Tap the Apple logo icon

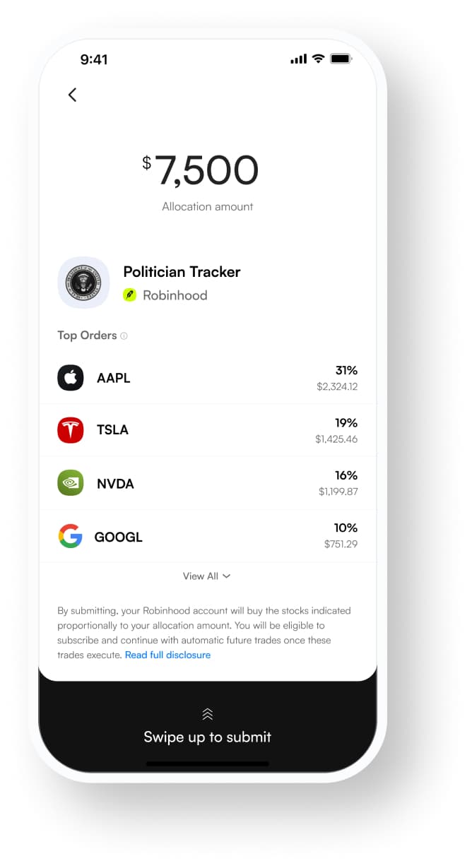[71, 378]
